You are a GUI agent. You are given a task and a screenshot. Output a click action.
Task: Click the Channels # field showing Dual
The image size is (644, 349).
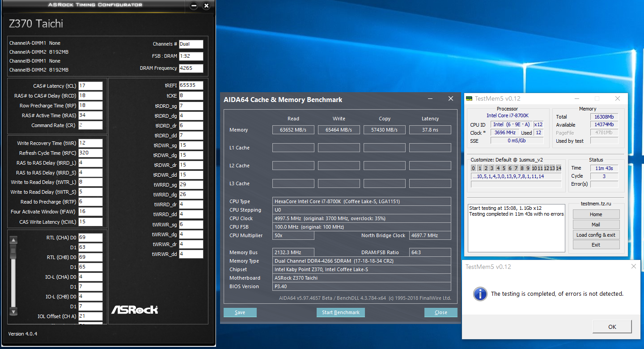click(191, 44)
